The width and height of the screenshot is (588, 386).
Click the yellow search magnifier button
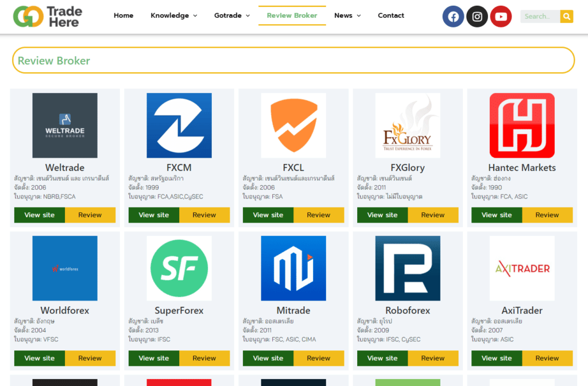coord(567,16)
